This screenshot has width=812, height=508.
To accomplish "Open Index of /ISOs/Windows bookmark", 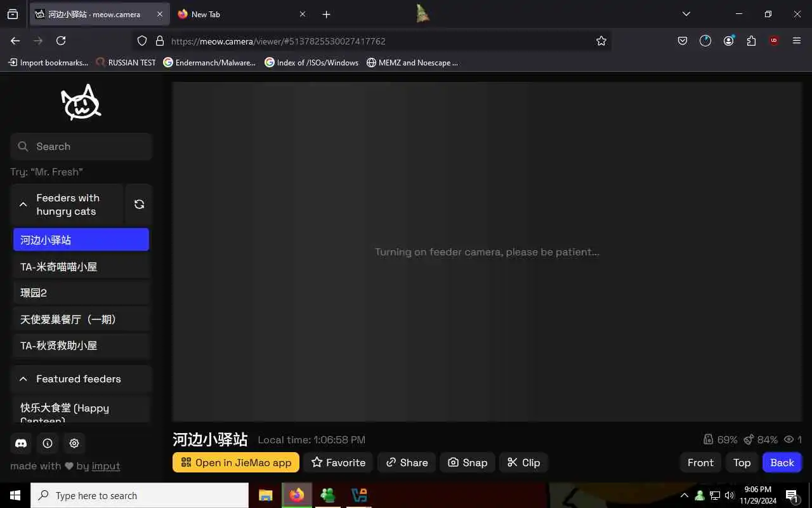I will (x=311, y=62).
